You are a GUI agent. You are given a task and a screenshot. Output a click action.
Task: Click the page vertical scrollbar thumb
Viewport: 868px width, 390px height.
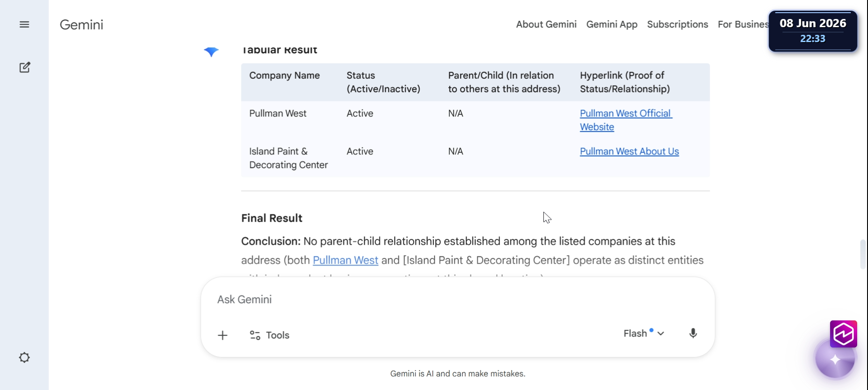pyautogui.click(x=863, y=254)
